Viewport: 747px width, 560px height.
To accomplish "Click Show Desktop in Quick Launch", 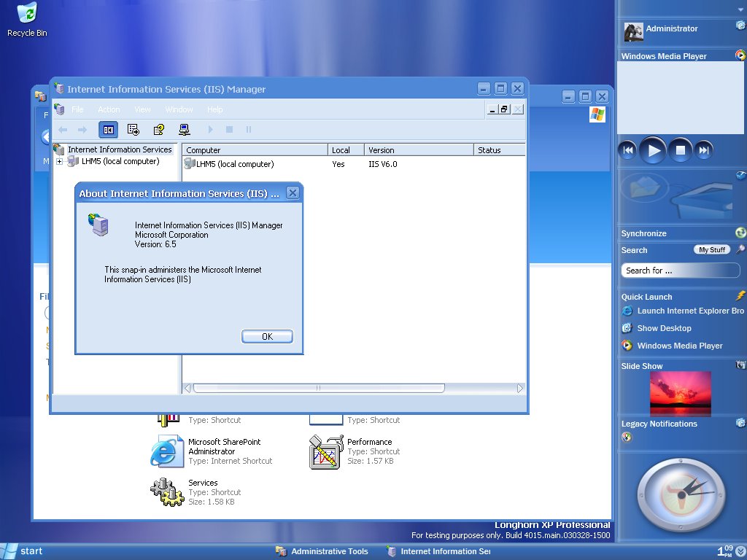I will [x=657, y=328].
